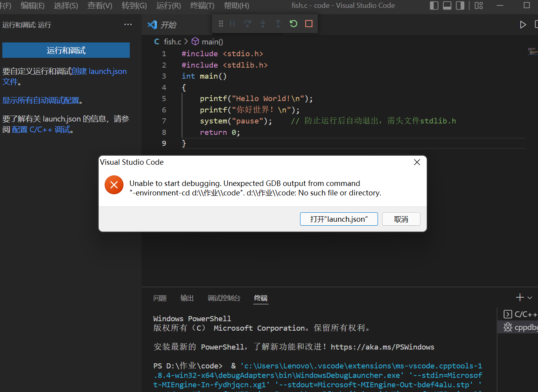Expand the new terminal profile dropdown arrow

[x=530, y=298]
